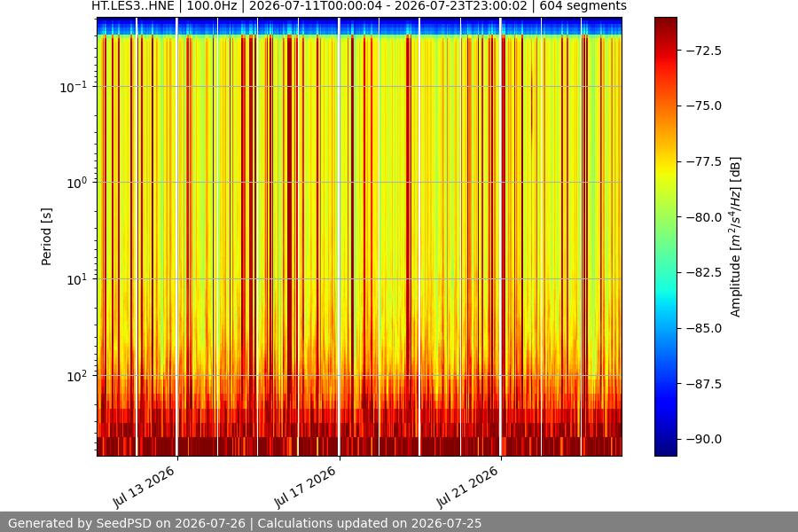Image resolution: width=798 pixels, height=532 pixels.
Task: Click the 10⁻¹ period tick label
Action: pyautogui.click(x=74, y=87)
